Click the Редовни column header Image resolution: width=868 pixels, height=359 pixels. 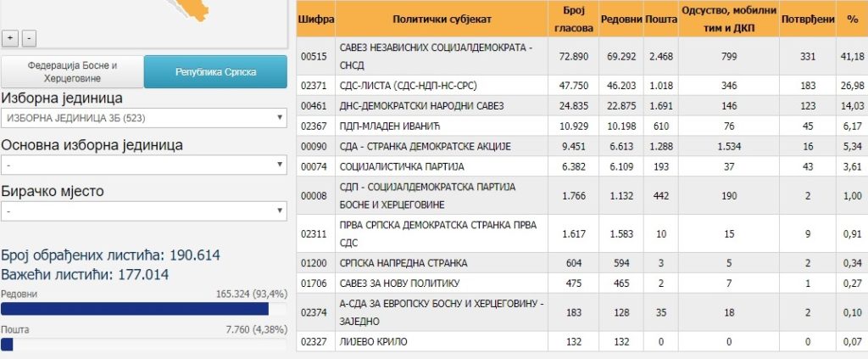(x=621, y=19)
